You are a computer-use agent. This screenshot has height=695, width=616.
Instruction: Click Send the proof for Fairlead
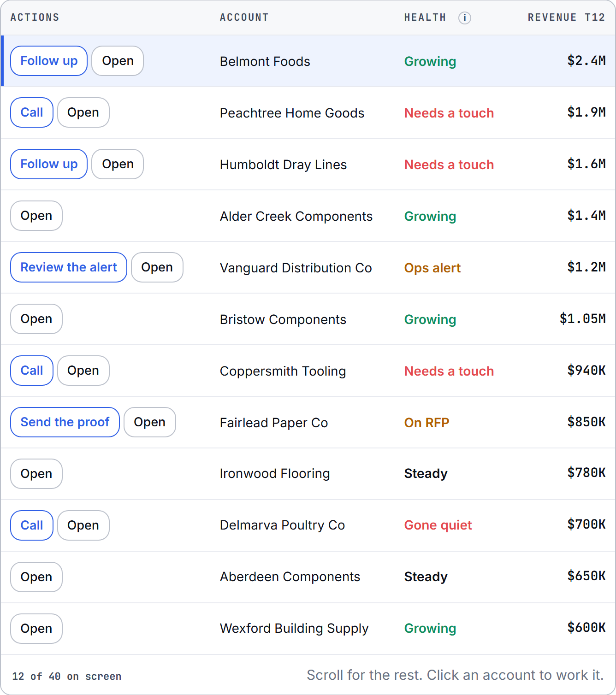point(65,422)
